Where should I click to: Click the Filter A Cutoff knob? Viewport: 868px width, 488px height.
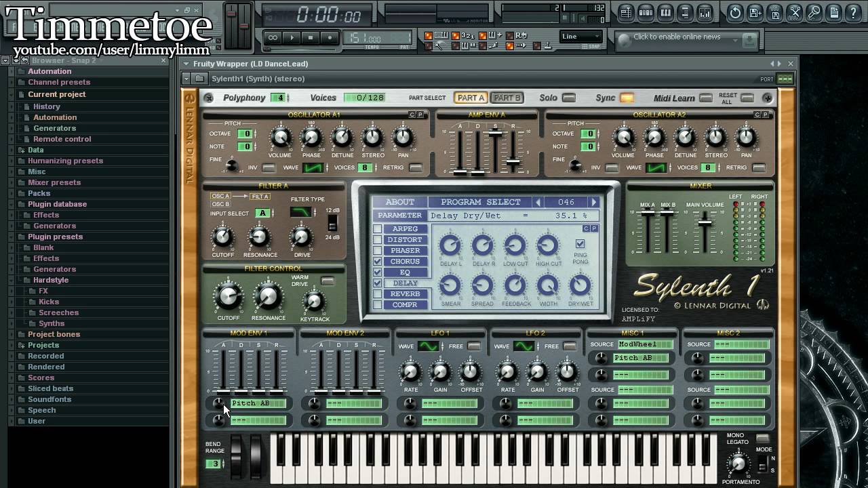click(222, 237)
